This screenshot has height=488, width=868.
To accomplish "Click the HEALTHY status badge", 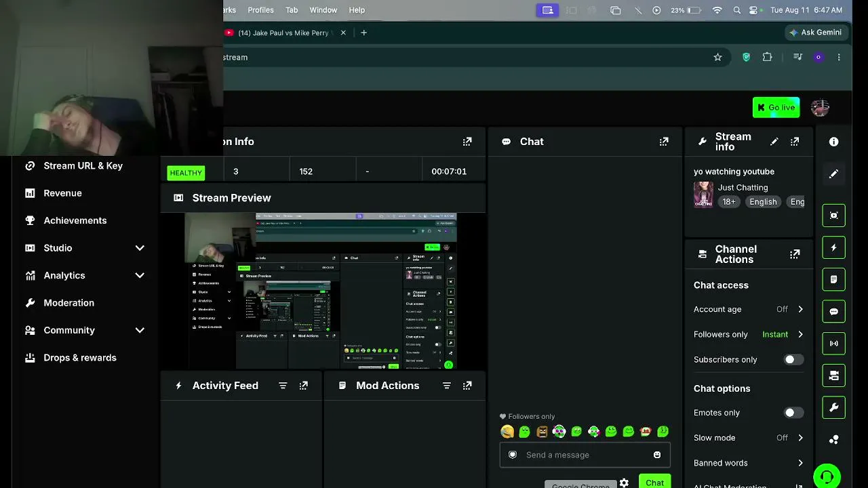I will [186, 173].
